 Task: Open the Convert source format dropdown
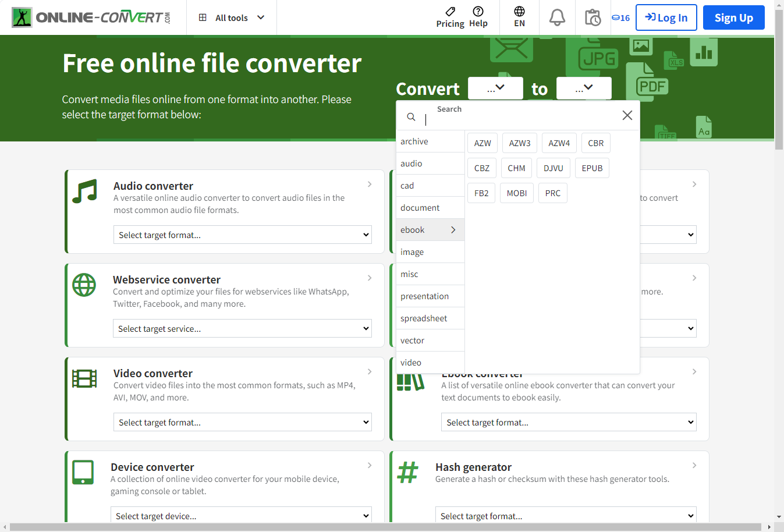[x=495, y=88]
